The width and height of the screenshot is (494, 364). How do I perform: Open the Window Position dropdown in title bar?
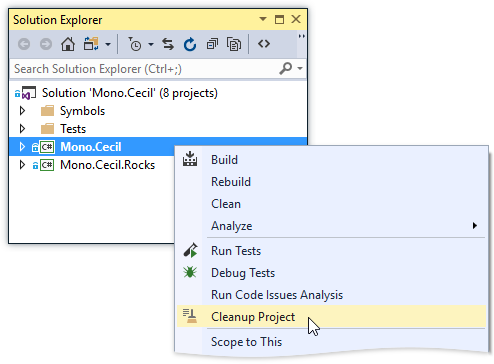point(263,19)
